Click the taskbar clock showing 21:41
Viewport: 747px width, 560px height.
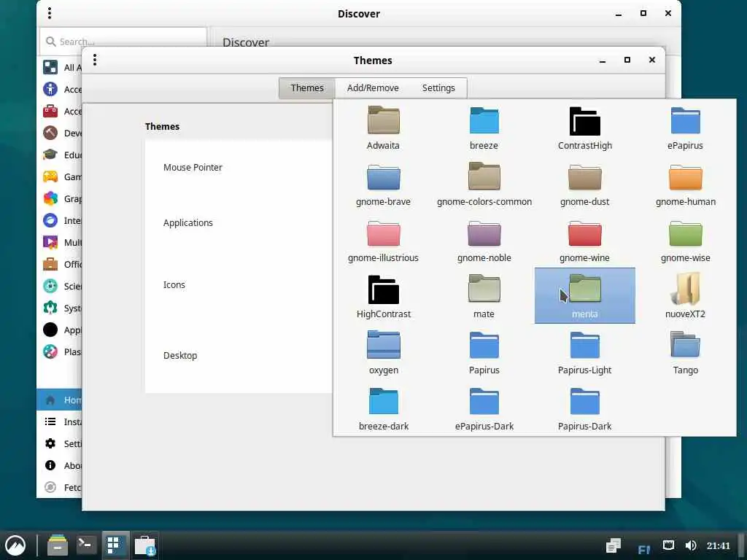(x=719, y=545)
